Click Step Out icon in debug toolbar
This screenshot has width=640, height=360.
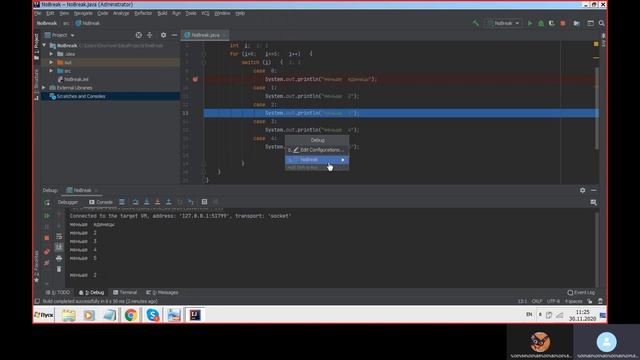click(x=168, y=202)
